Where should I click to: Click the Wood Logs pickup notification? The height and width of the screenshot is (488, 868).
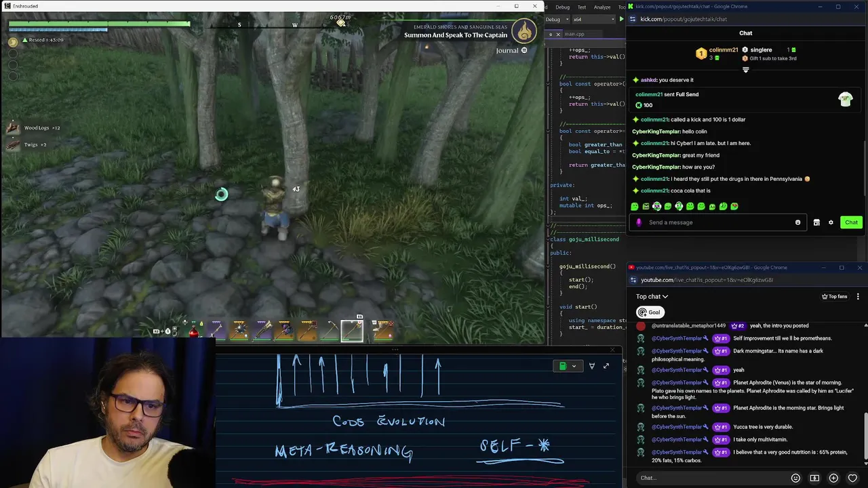(34, 127)
